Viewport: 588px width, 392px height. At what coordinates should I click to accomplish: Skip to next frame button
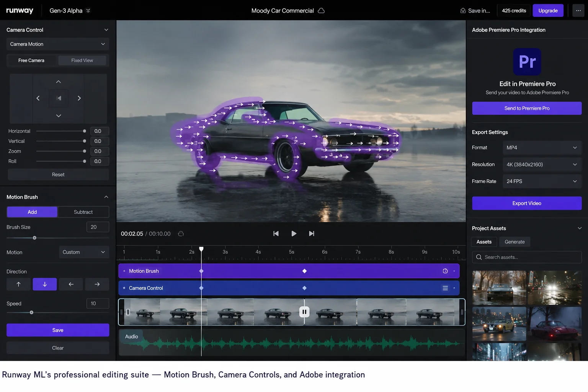click(x=312, y=234)
